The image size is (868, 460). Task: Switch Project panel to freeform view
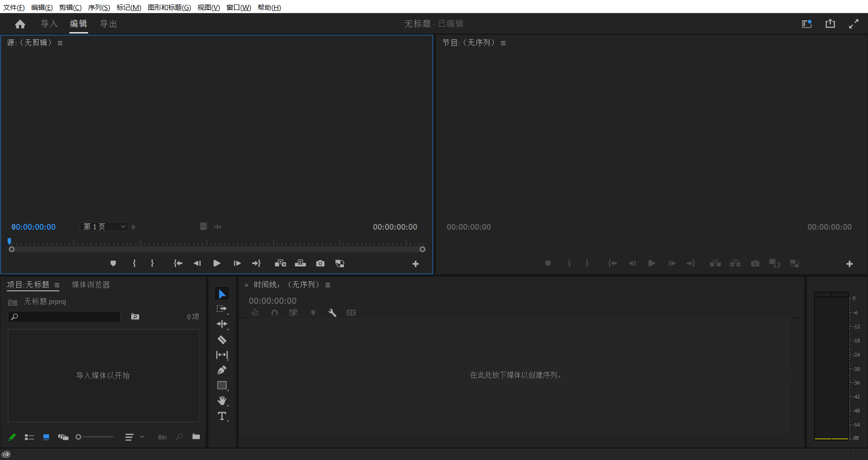(63, 437)
